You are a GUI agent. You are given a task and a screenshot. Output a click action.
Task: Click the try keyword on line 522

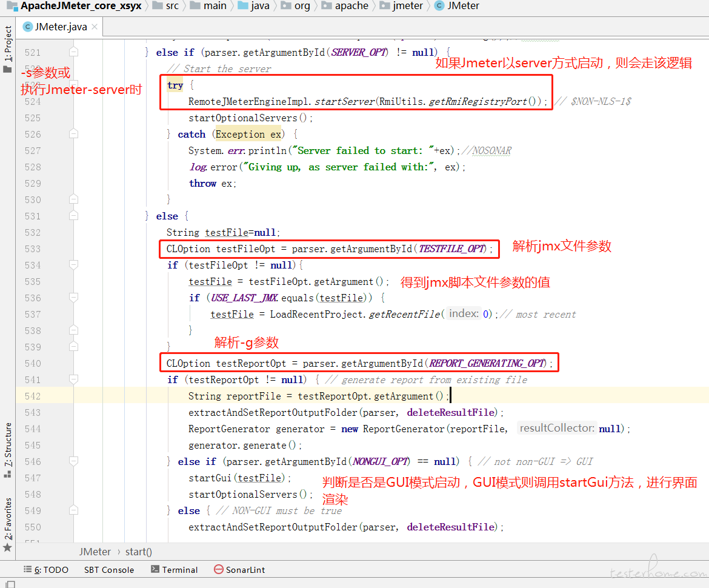(x=175, y=85)
